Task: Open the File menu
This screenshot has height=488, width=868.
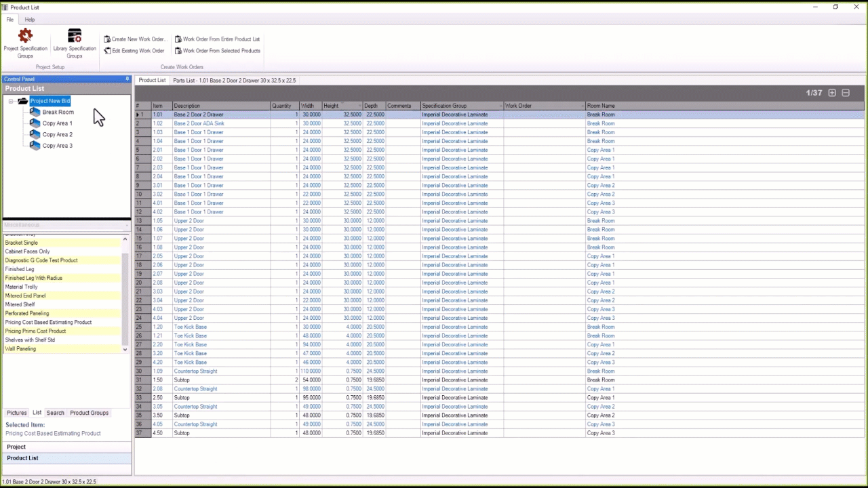Action: pos(10,20)
